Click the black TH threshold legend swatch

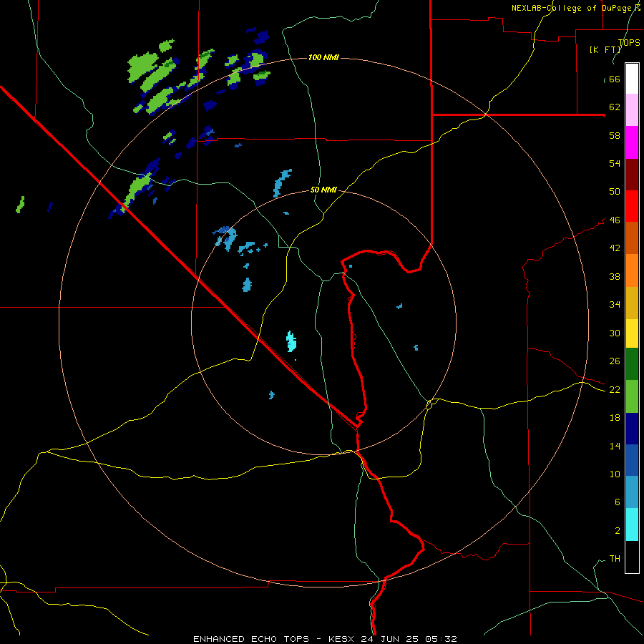pos(632,557)
